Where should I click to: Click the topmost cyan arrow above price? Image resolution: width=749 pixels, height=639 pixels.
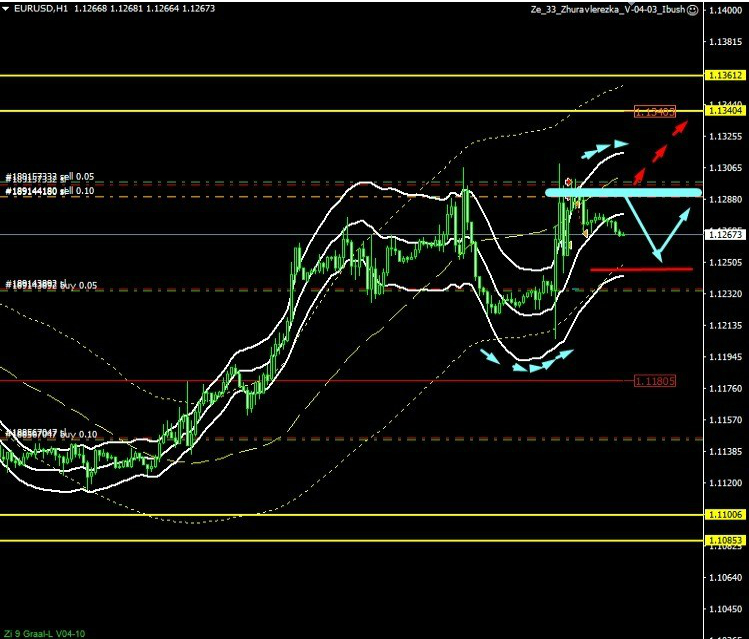[619, 144]
